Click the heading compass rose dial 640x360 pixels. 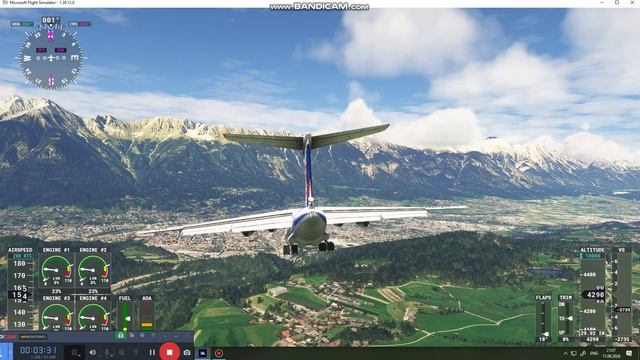[x=51, y=57]
